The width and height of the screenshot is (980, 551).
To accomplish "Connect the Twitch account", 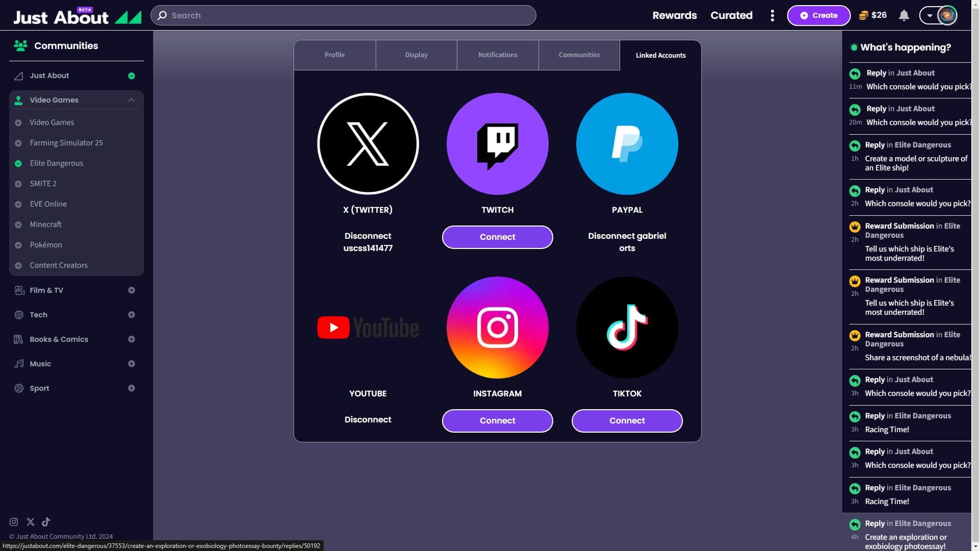I will [x=497, y=237].
